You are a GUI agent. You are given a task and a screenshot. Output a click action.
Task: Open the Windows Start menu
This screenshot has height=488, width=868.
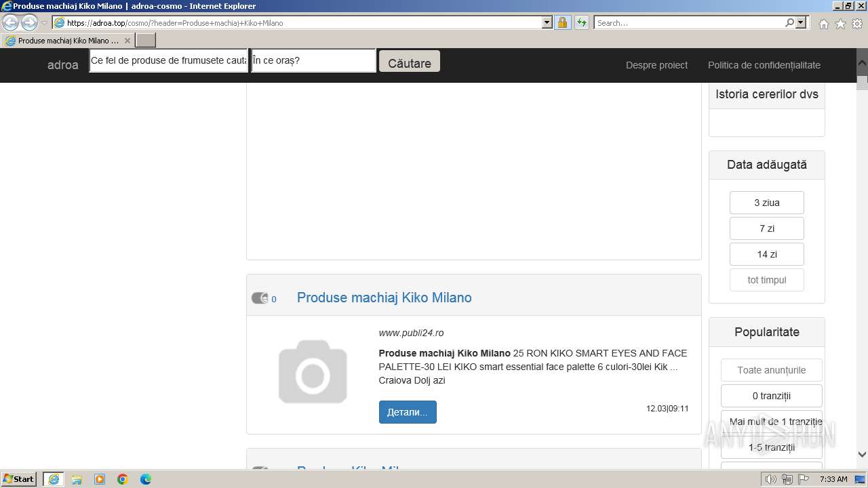[19, 479]
